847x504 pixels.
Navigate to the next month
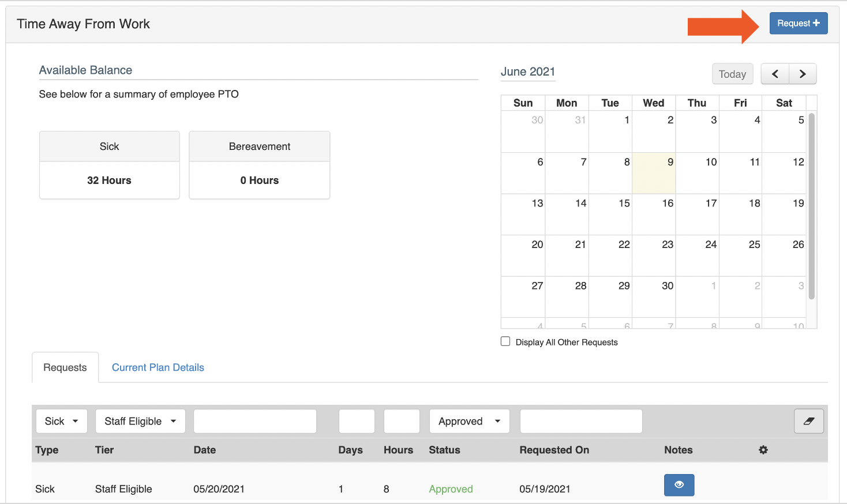pyautogui.click(x=803, y=74)
